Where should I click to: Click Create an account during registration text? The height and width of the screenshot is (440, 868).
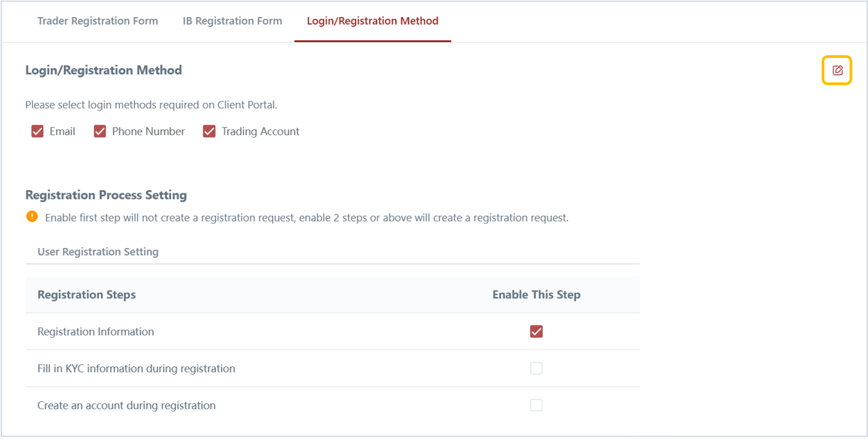coord(126,405)
